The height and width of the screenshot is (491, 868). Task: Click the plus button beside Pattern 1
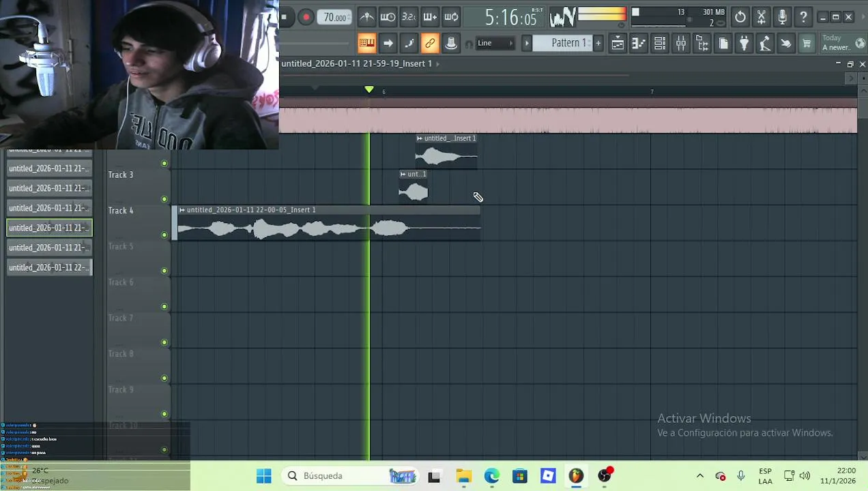pyautogui.click(x=598, y=43)
